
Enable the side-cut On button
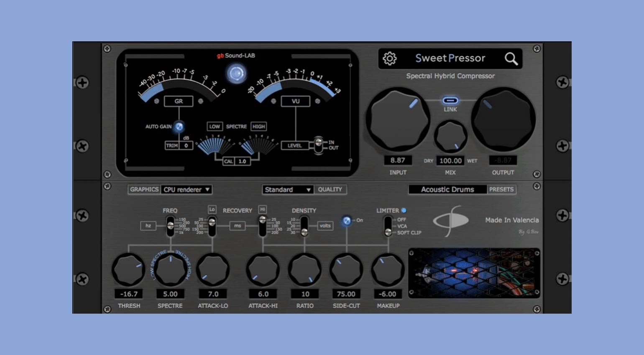click(x=347, y=221)
